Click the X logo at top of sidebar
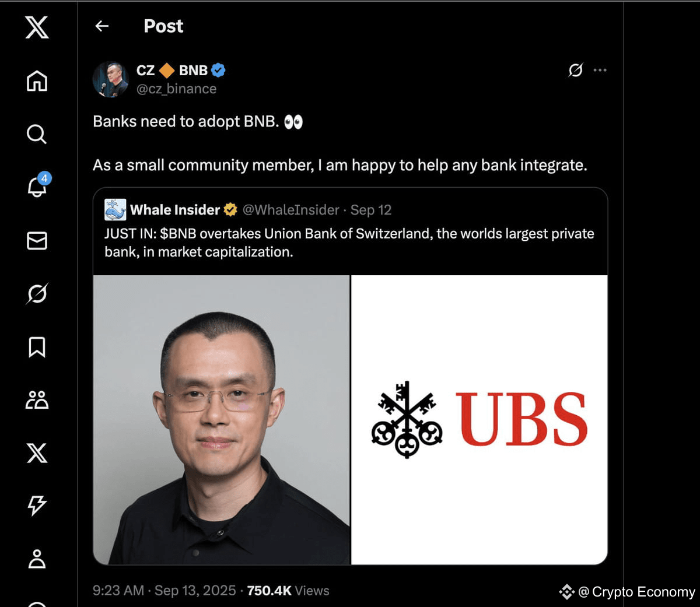Screen dimensions: 700x607 point(37,27)
